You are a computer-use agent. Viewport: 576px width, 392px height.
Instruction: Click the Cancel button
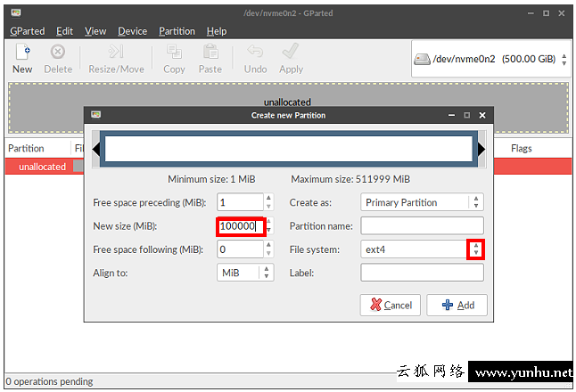(391, 305)
